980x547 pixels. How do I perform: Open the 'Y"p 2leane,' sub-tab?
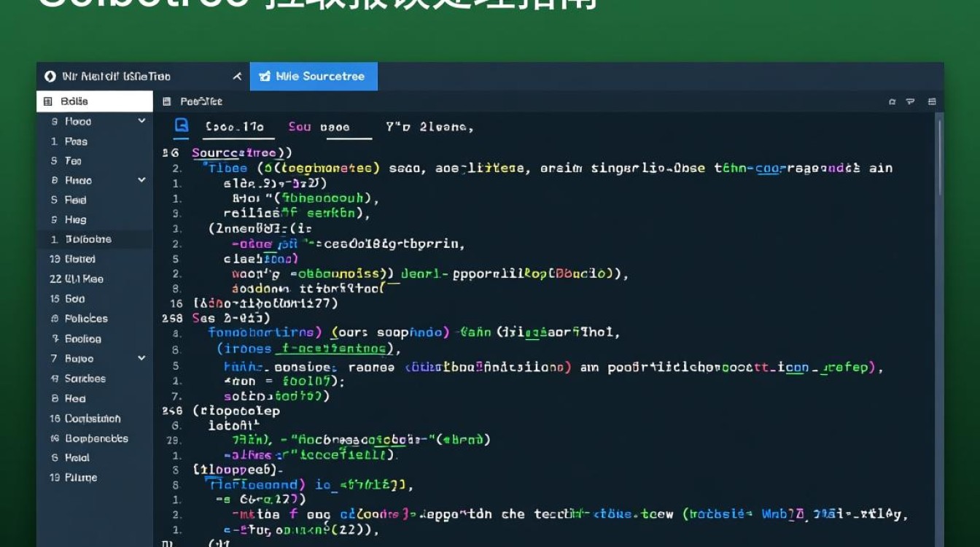429,127
